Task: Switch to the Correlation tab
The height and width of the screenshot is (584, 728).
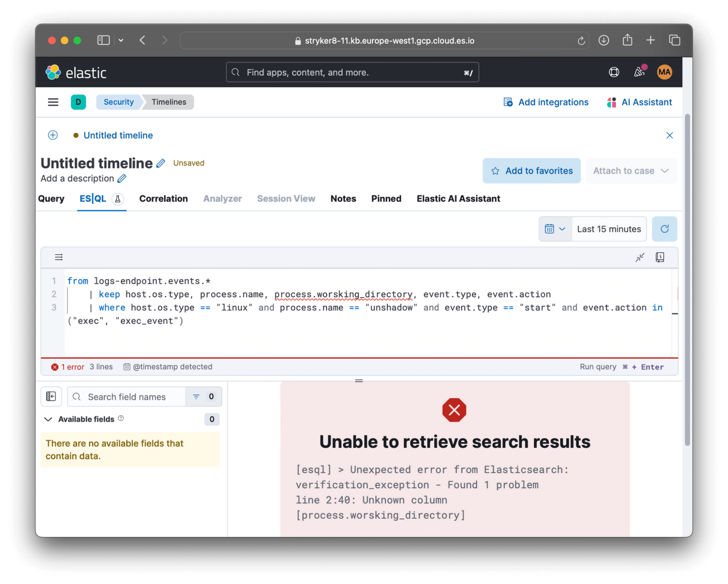Action: click(163, 199)
